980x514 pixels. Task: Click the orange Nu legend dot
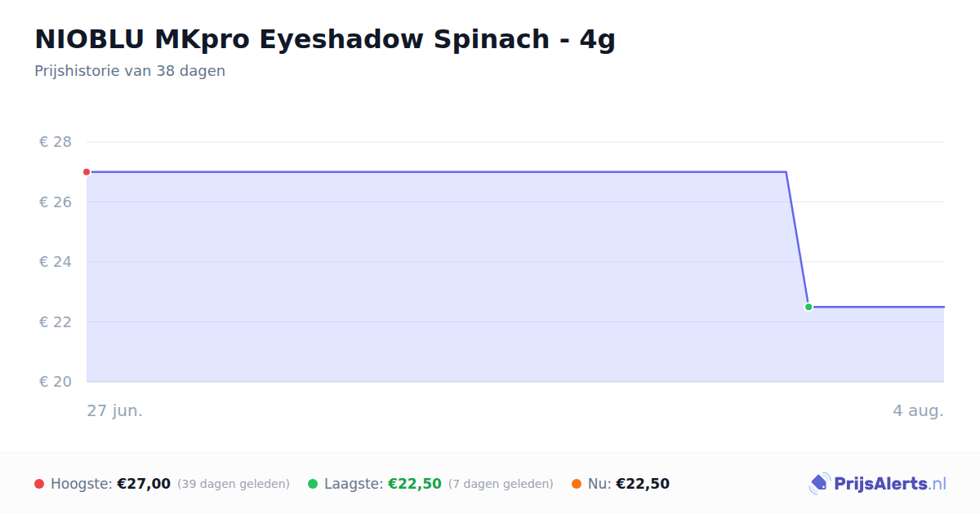click(577, 484)
